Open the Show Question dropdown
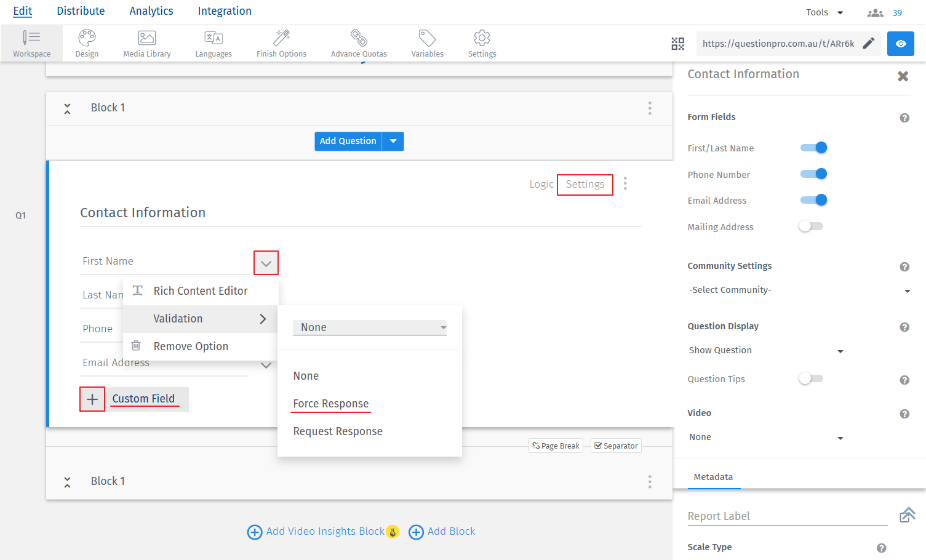The width and height of the screenshot is (926, 560). 765,350
